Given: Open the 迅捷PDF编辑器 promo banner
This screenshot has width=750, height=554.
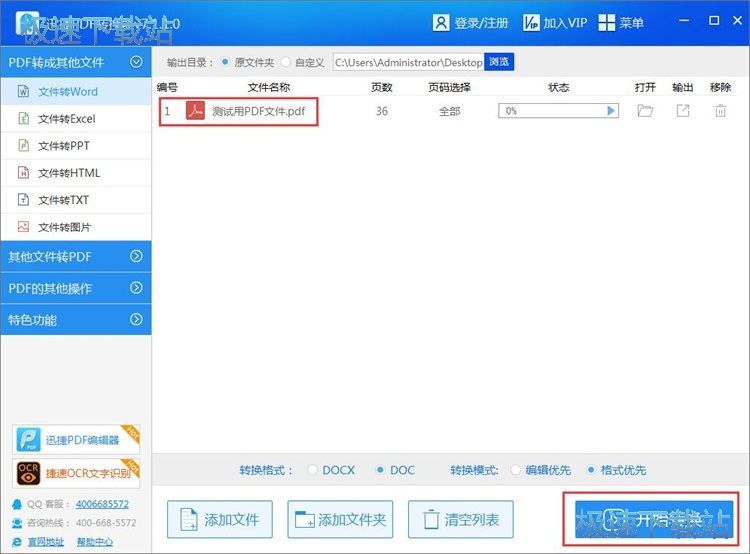Looking at the screenshot, I should [76, 440].
